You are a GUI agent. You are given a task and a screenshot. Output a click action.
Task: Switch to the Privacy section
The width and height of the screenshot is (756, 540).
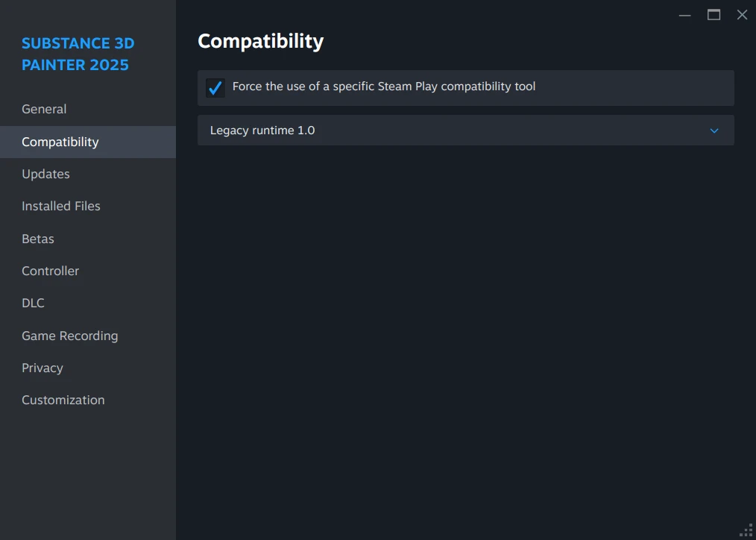tap(42, 368)
